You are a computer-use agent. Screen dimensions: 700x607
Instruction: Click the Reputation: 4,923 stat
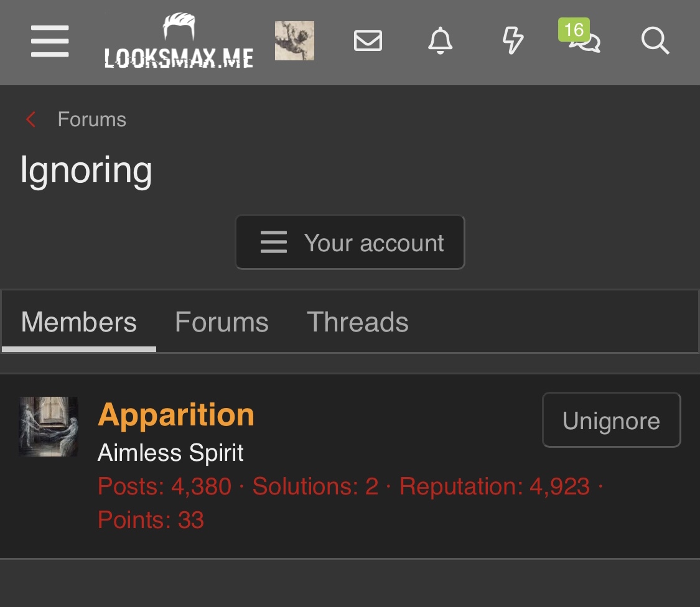(x=495, y=486)
